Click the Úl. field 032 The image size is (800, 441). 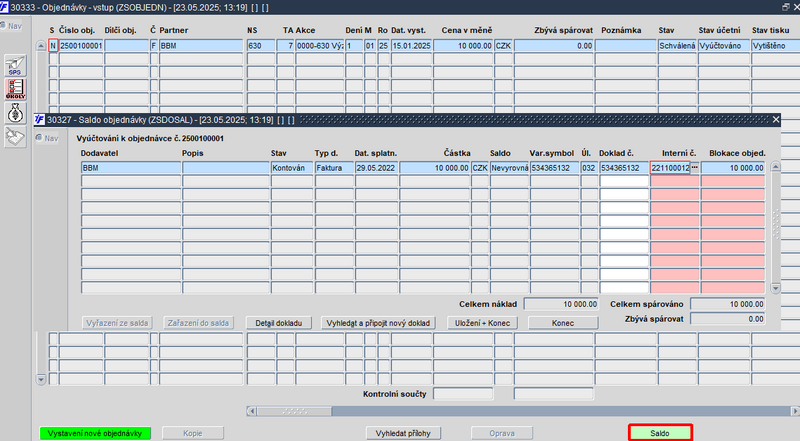coord(589,167)
